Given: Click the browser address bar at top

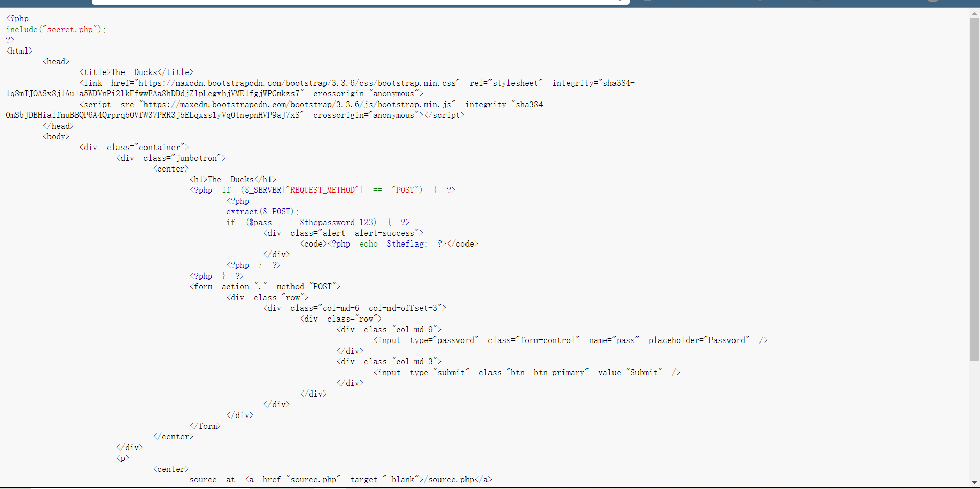Looking at the screenshot, I should point(360,2).
